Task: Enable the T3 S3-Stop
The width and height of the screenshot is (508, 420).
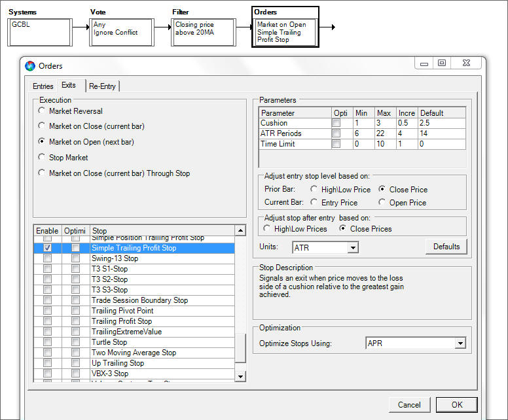Action: pyautogui.click(x=47, y=290)
